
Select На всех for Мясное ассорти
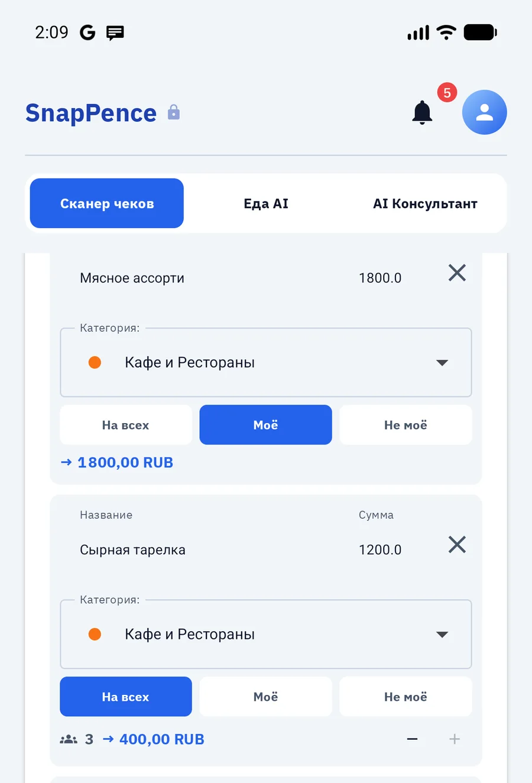coord(126,425)
